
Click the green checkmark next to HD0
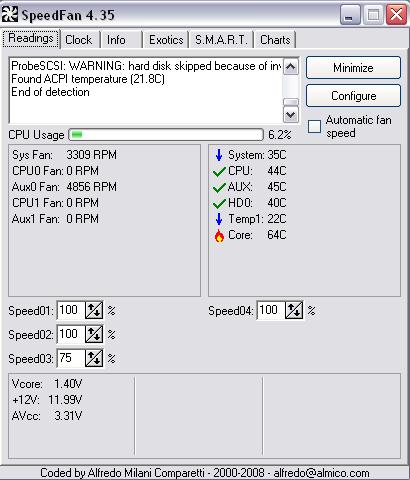click(x=219, y=203)
